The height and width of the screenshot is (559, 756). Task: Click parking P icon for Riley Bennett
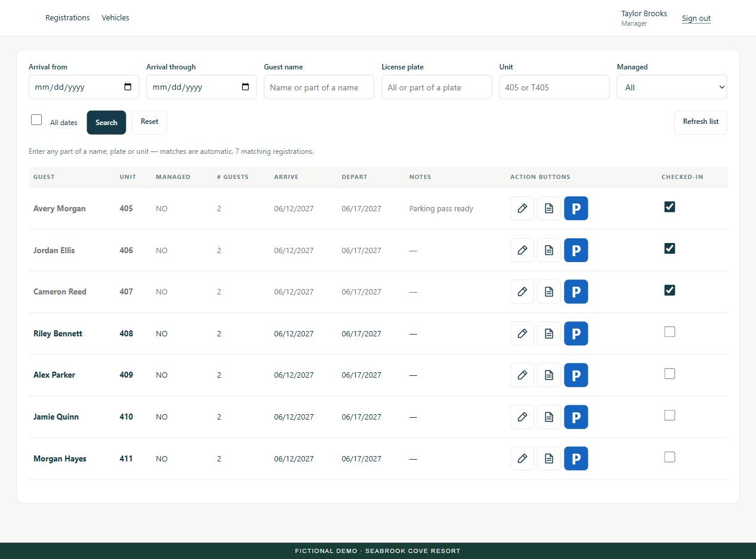[x=576, y=333]
